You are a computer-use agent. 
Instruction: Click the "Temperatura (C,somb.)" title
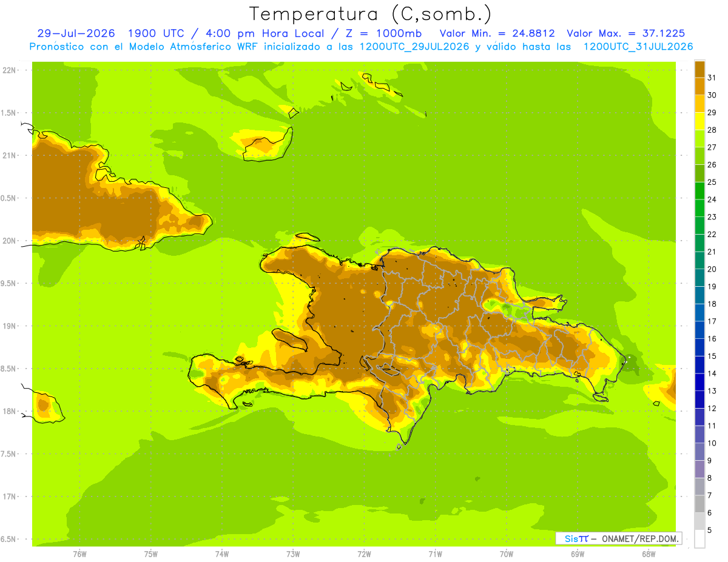(x=371, y=14)
